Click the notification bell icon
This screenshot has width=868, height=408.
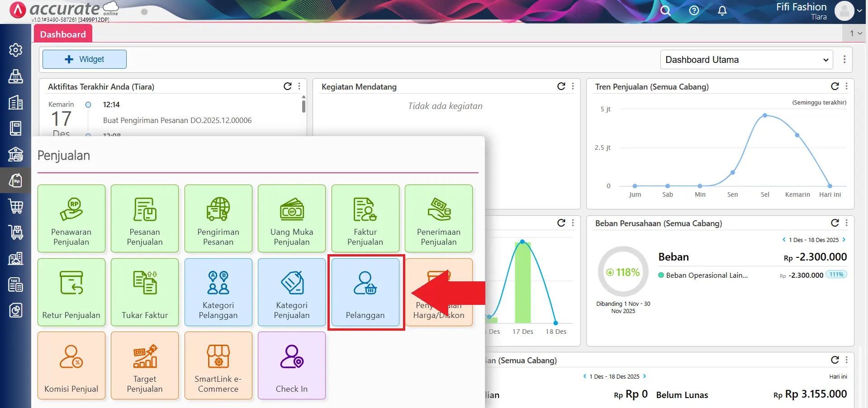[x=722, y=10]
